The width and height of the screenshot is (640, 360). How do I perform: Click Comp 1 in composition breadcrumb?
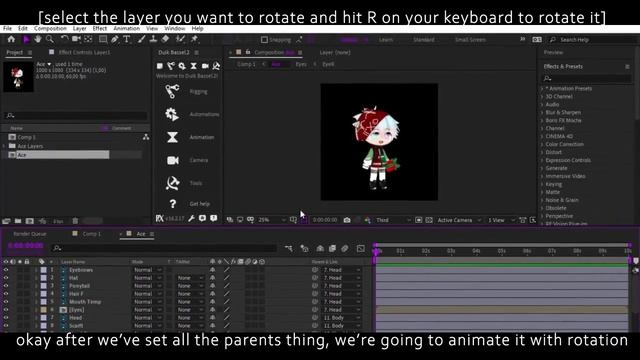point(246,64)
